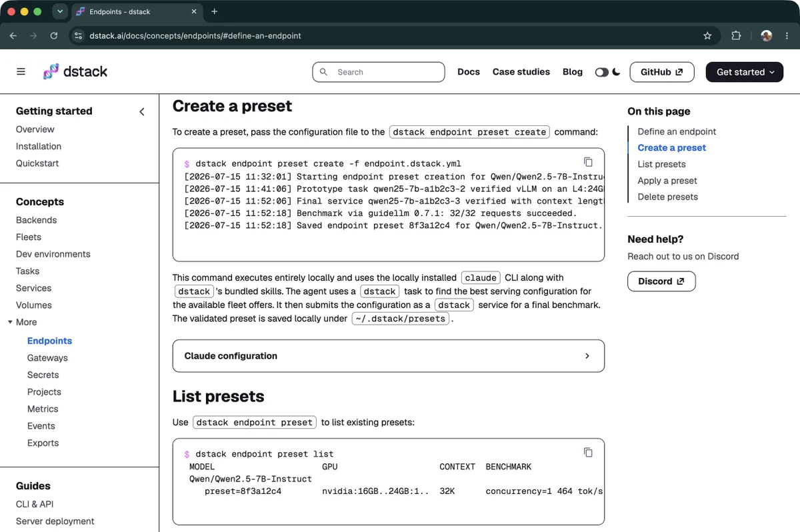Open Tasks in the sidebar
Image resolution: width=800 pixels, height=532 pixels.
tap(28, 271)
